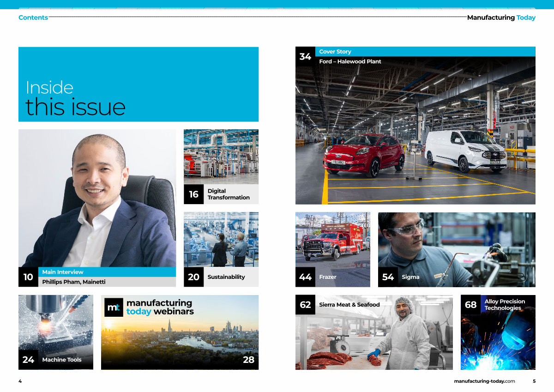
Task: Click page number 62 box
Action: 305,305
